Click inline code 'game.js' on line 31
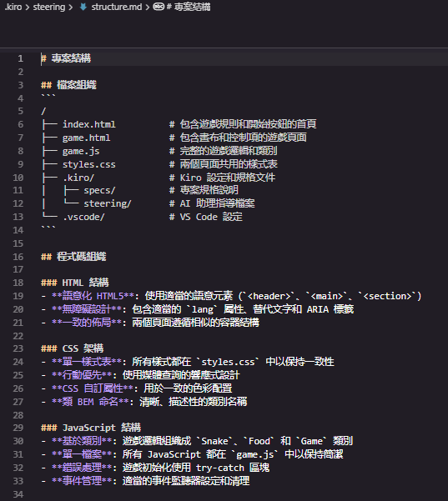 coord(254,454)
